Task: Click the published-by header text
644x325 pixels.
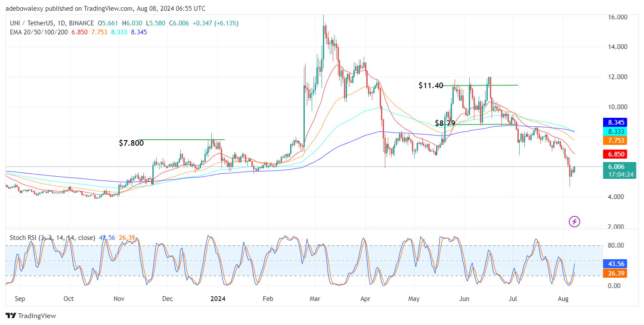Action: pos(105,8)
